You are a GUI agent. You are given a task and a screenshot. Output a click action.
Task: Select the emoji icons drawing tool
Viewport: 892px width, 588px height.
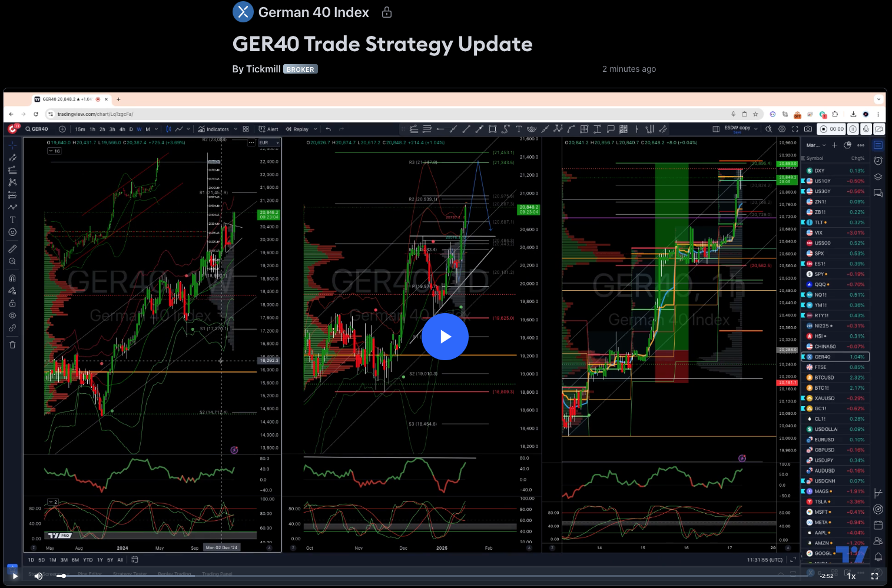coord(12,232)
